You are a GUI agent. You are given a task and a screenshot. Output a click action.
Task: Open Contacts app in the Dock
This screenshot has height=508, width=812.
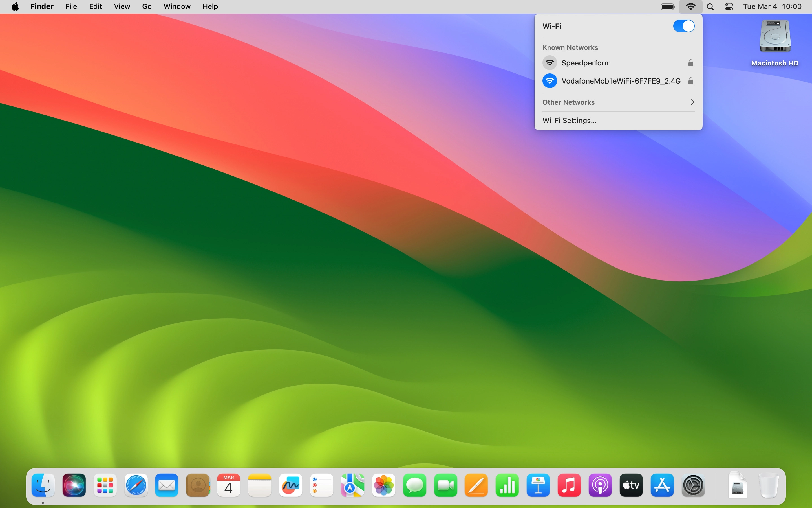(x=198, y=485)
